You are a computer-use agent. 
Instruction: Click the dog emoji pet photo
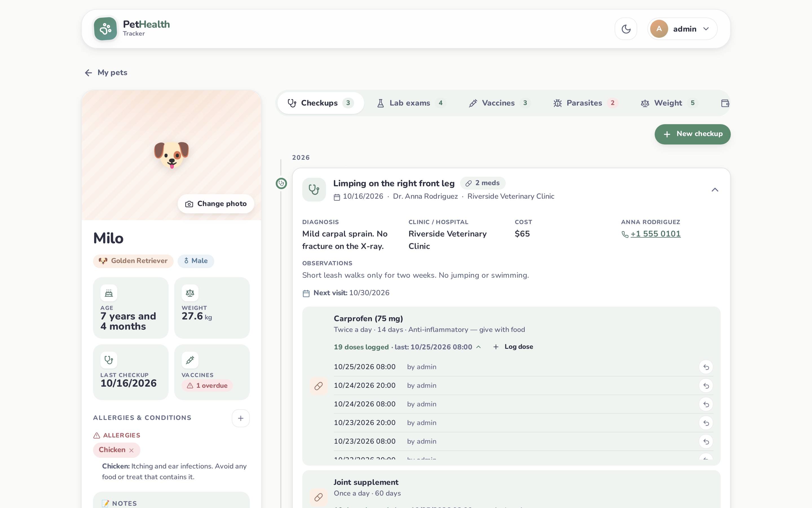pyautogui.click(x=171, y=155)
